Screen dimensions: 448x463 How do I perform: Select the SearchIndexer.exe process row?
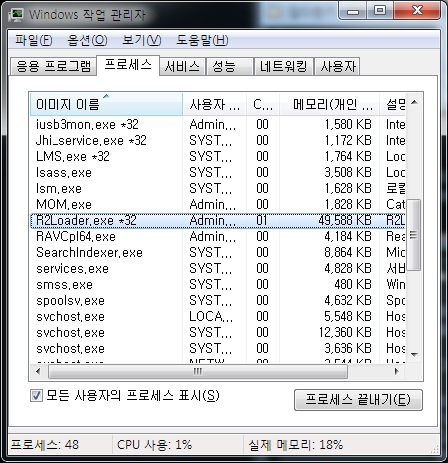click(x=217, y=252)
